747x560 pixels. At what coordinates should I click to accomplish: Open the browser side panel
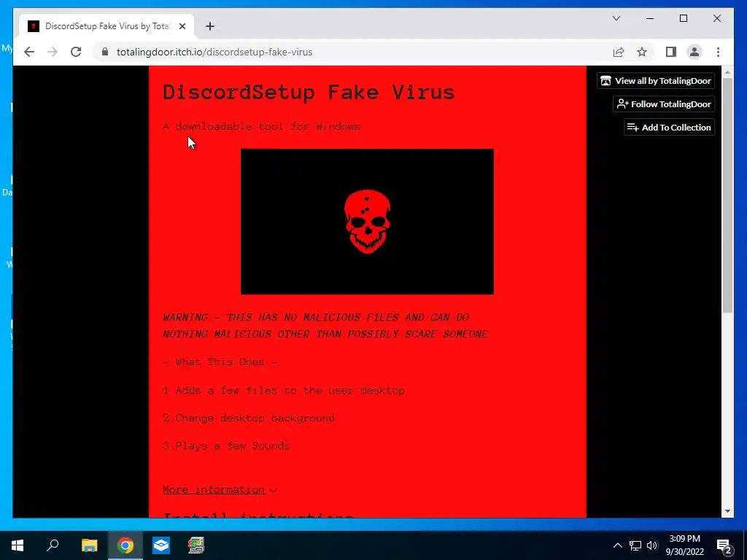pyautogui.click(x=671, y=52)
